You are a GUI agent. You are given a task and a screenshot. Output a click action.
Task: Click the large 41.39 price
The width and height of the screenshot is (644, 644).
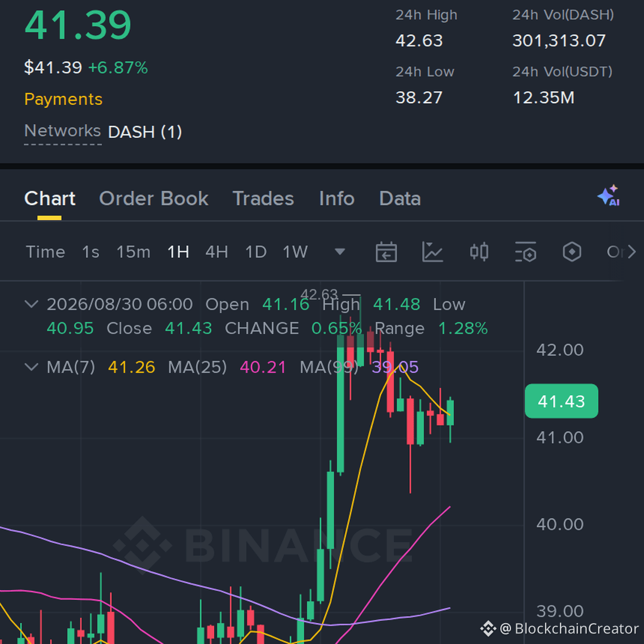point(78,26)
